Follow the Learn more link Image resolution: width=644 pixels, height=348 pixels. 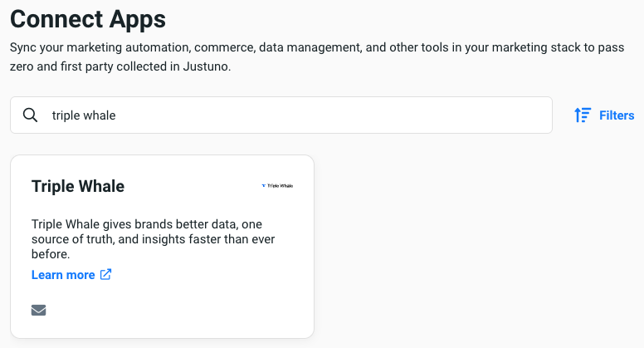coord(63,275)
